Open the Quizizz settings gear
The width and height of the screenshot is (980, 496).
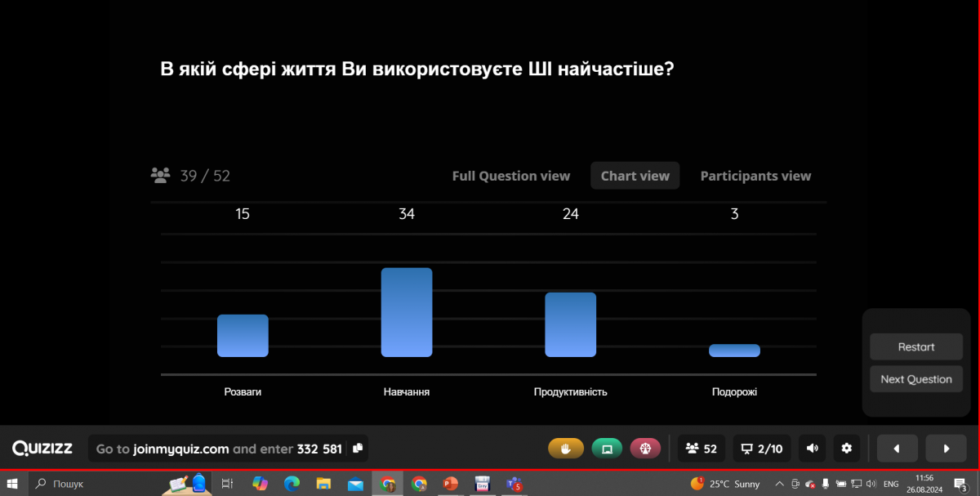847,449
